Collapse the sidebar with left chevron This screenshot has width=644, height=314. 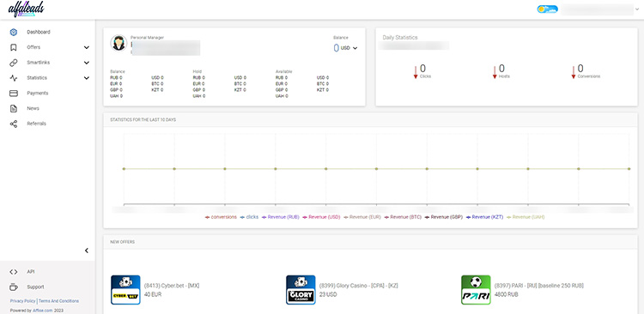click(x=87, y=251)
